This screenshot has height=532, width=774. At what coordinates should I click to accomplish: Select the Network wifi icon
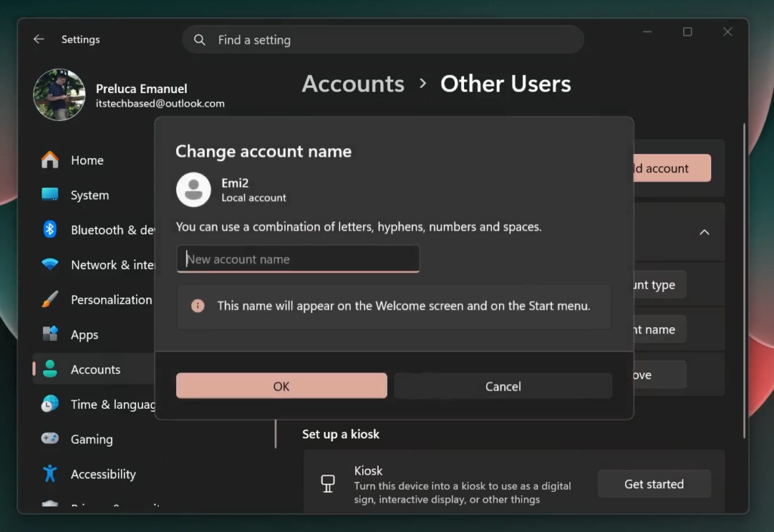(50, 264)
